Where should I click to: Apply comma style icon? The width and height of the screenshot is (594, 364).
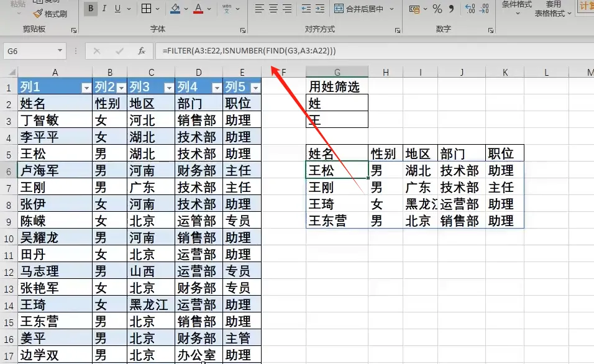click(451, 9)
